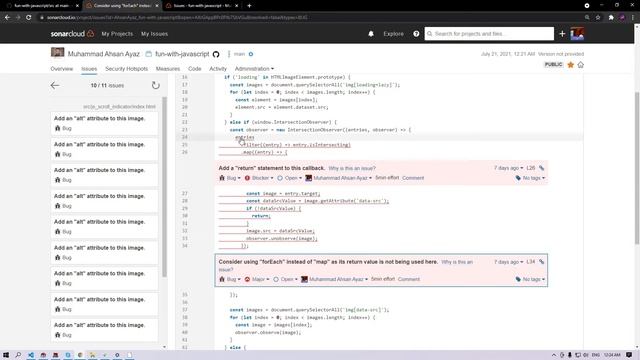640x360 pixels.
Task: Click the browser address bar
Action: tap(310, 18)
